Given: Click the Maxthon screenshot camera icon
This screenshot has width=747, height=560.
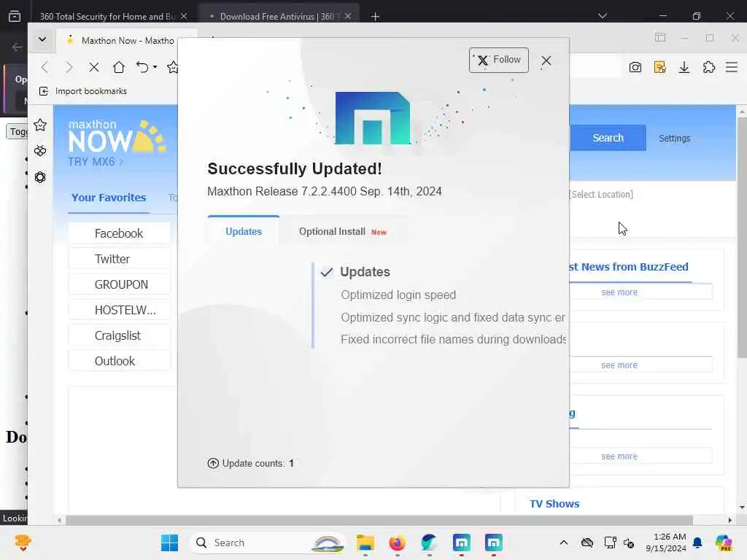Looking at the screenshot, I should click(635, 67).
